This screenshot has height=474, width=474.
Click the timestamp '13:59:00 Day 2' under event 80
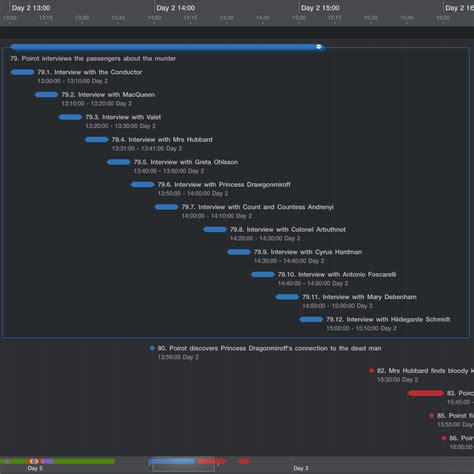tap(178, 357)
